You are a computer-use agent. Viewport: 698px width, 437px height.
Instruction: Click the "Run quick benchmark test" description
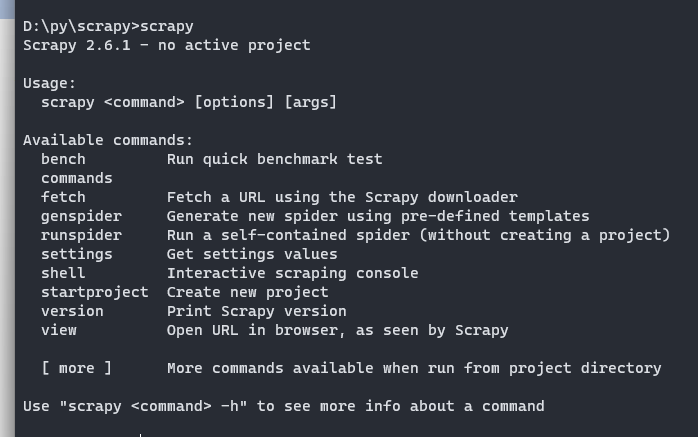(274, 159)
